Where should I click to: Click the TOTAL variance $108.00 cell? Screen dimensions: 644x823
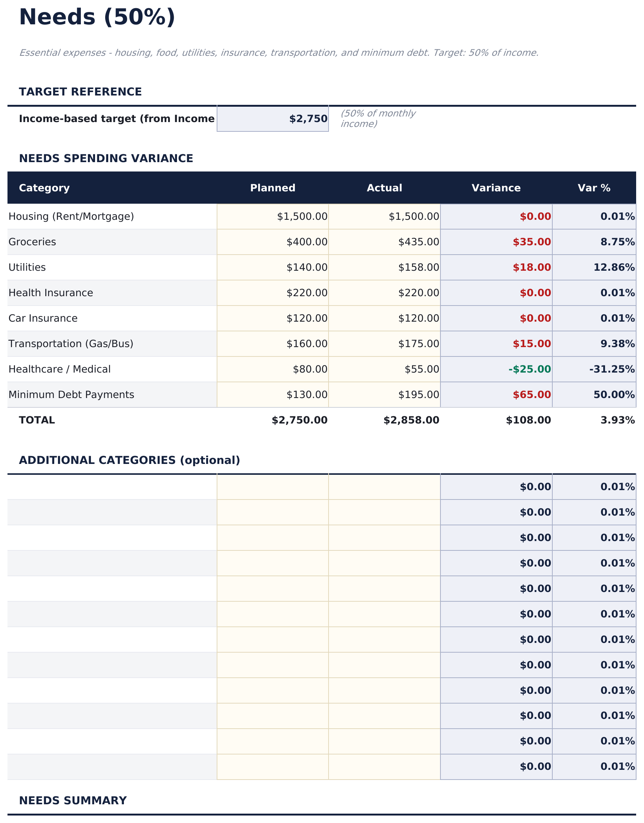pyautogui.click(x=496, y=420)
